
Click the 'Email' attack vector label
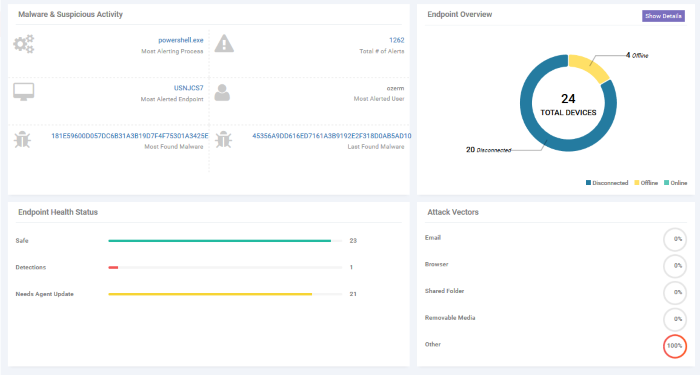433,238
